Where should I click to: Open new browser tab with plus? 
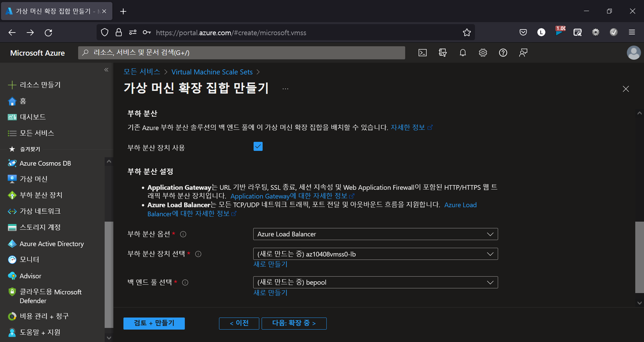tap(123, 11)
